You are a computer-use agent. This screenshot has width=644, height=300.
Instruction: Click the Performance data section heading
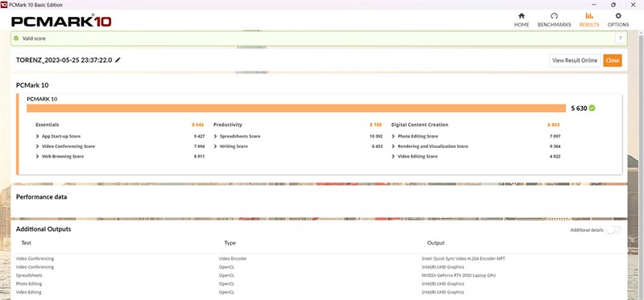pyautogui.click(x=42, y=197)
